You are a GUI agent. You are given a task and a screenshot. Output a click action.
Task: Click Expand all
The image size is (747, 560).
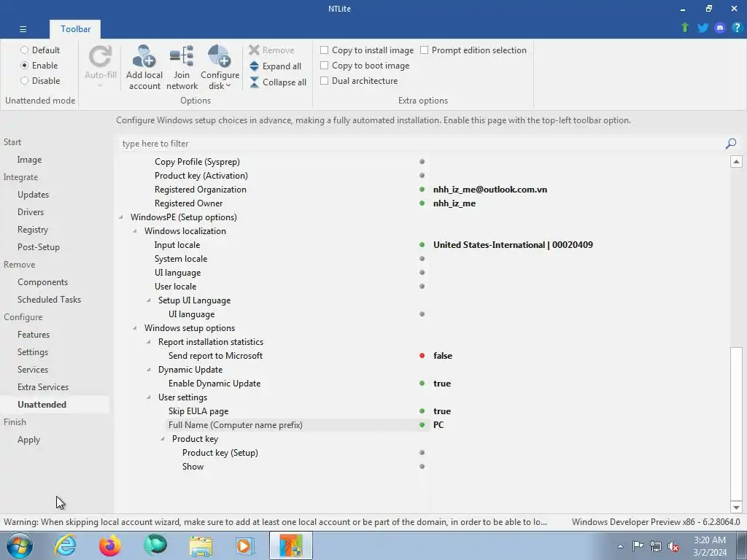click(275, 66)
